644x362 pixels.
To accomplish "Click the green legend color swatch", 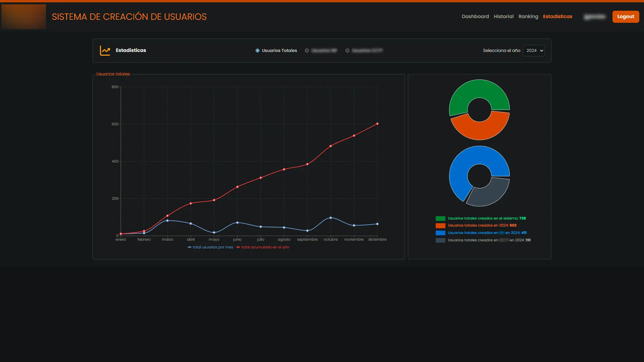I will coord(440,219).
